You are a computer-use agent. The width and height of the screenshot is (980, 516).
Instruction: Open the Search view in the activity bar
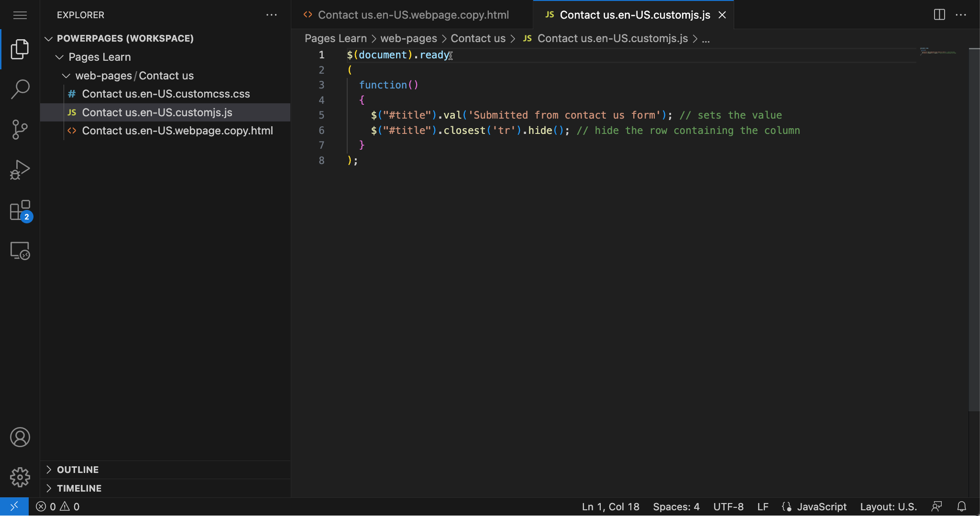click(x=20, y=89)
